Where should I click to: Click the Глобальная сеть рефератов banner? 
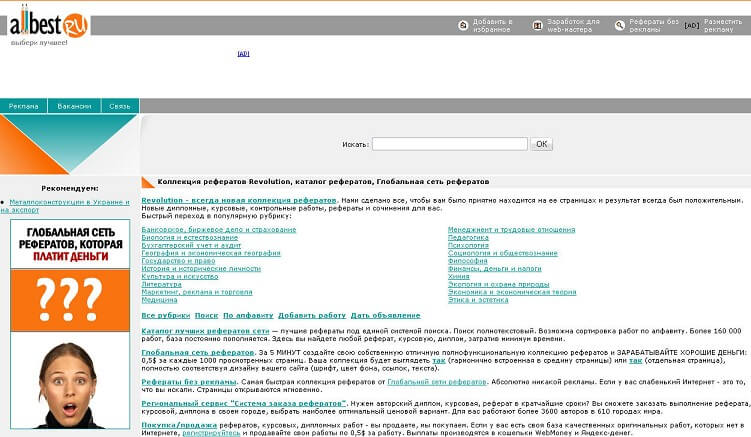[70, 244]
